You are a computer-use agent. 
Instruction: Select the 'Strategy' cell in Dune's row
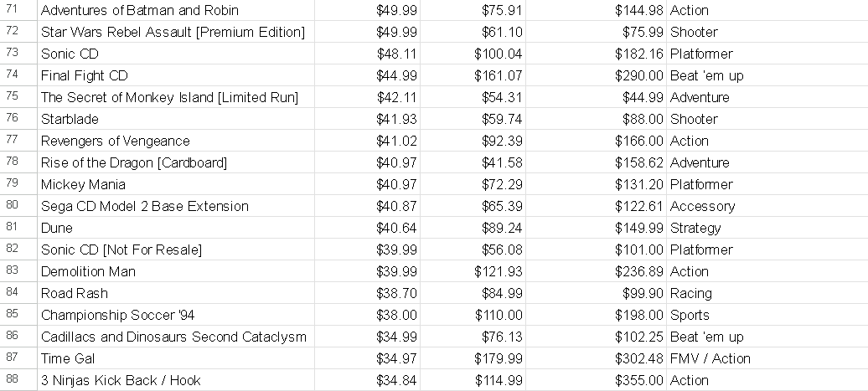[695, 228]
